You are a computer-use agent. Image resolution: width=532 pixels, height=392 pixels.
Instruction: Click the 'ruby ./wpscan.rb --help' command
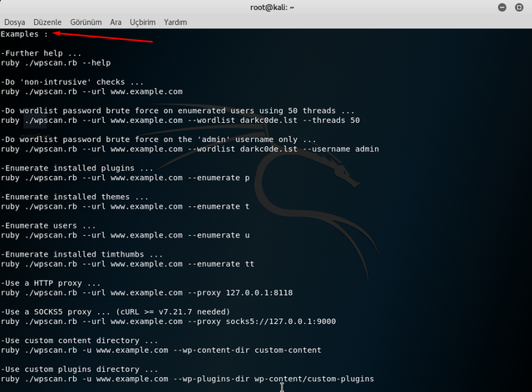[56, 63]
